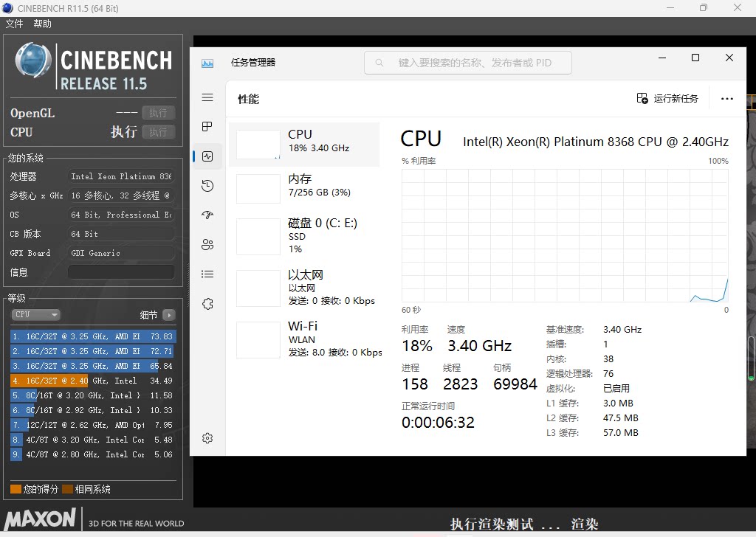Select 内存 in performance list
Screen dimensions: 756x537
click(x=304, y=188)
